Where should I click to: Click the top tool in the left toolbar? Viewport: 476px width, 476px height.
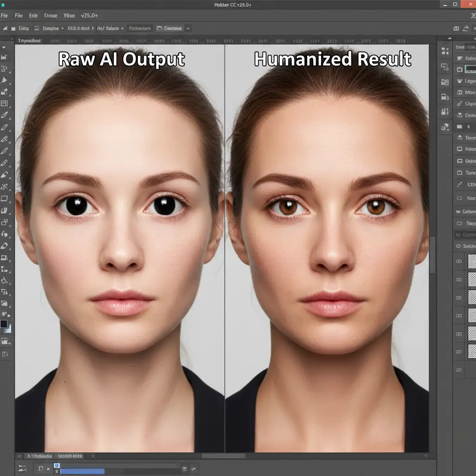(x=4, y=46)
